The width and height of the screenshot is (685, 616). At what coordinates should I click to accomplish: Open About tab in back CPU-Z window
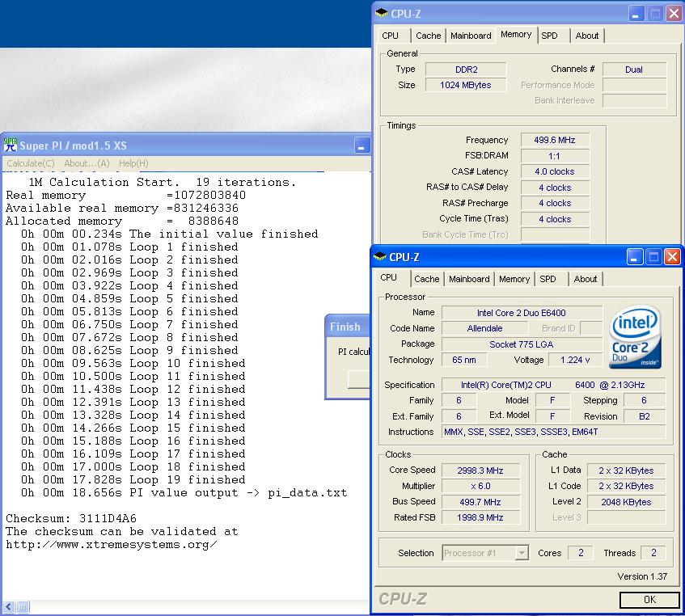point(586,36)
